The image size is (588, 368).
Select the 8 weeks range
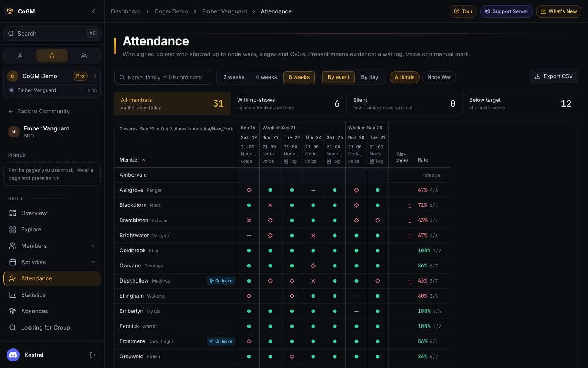pyautogui.click(x=299, y=77)
